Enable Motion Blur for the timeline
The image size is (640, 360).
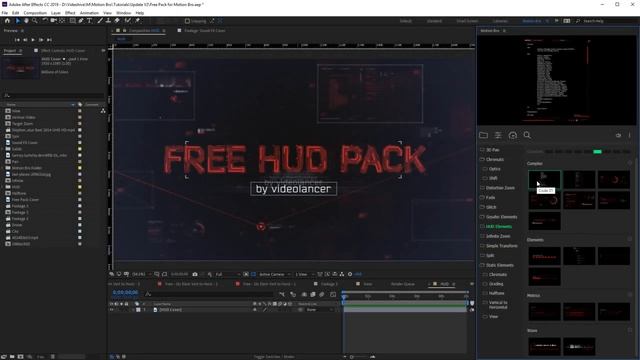point(322,294)
